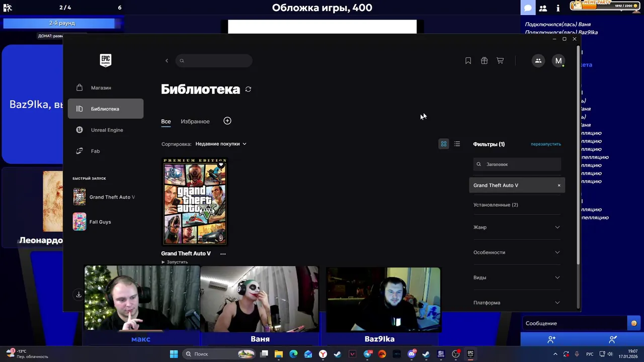Image resolution: width=644 pixels, height=362 pixels.
Task: Open the chat tab in game window
Action: (x=528, y=8)
